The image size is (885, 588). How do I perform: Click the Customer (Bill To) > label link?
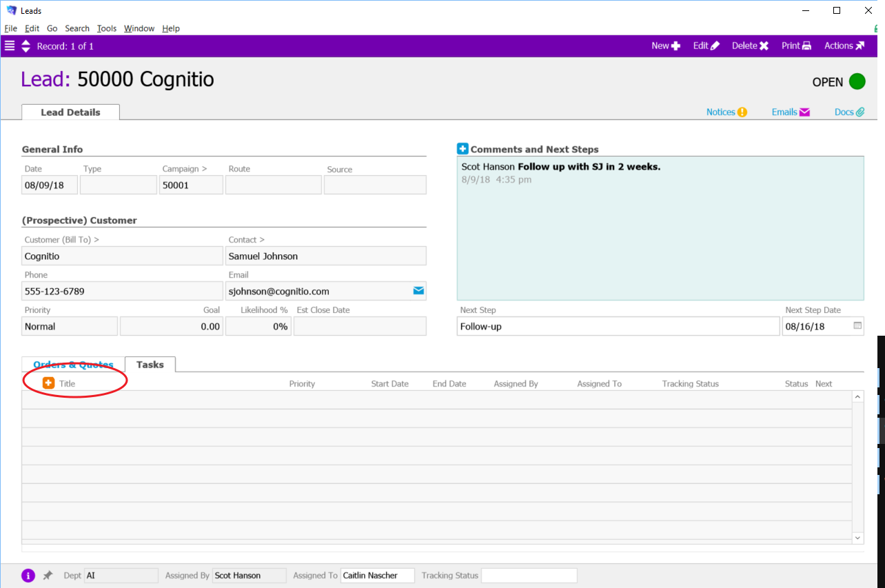(62, 240)
